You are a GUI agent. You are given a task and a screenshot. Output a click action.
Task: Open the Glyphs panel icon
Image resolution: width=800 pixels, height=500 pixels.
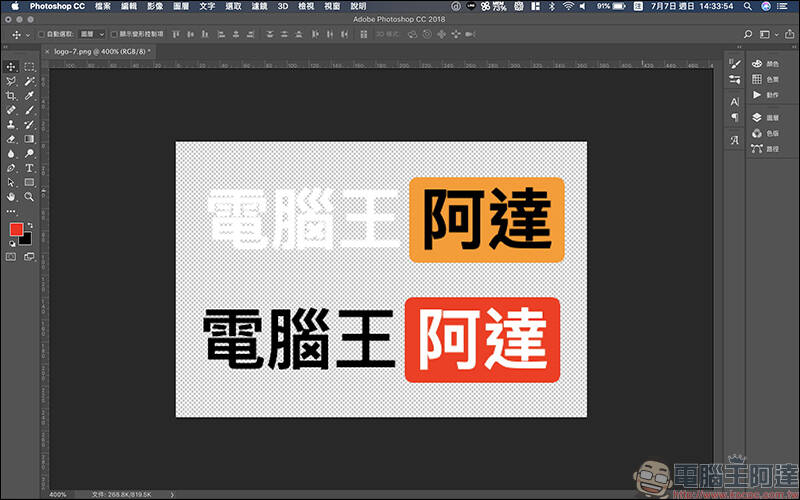[735, 140]
